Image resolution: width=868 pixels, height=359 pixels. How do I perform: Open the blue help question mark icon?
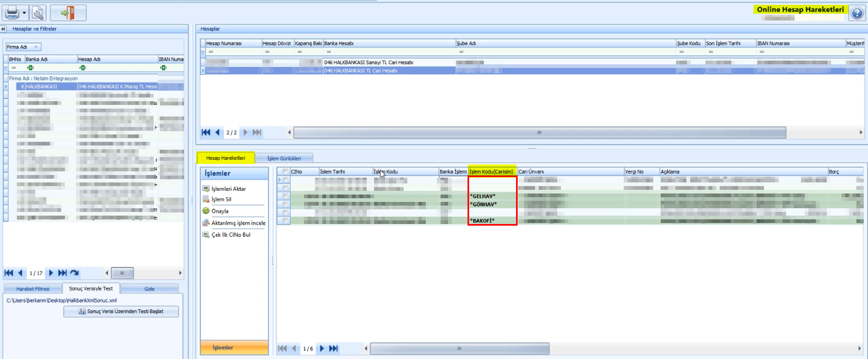(856, 14)
